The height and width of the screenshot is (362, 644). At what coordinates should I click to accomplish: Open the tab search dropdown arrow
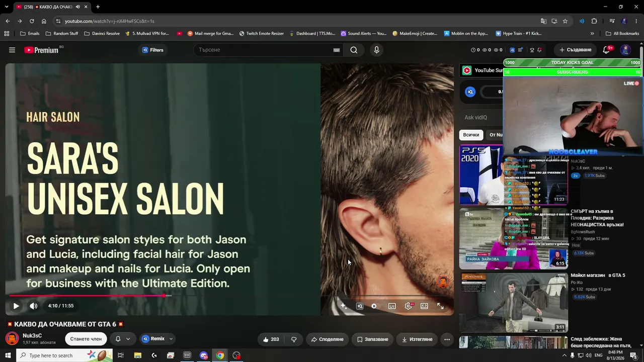(x=7, y=7)
